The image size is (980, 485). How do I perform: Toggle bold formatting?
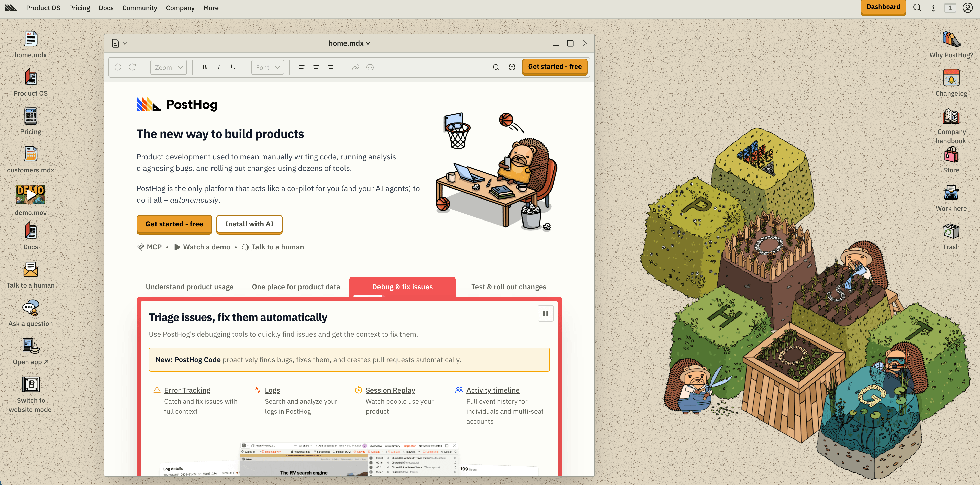(x=205, y=67)
